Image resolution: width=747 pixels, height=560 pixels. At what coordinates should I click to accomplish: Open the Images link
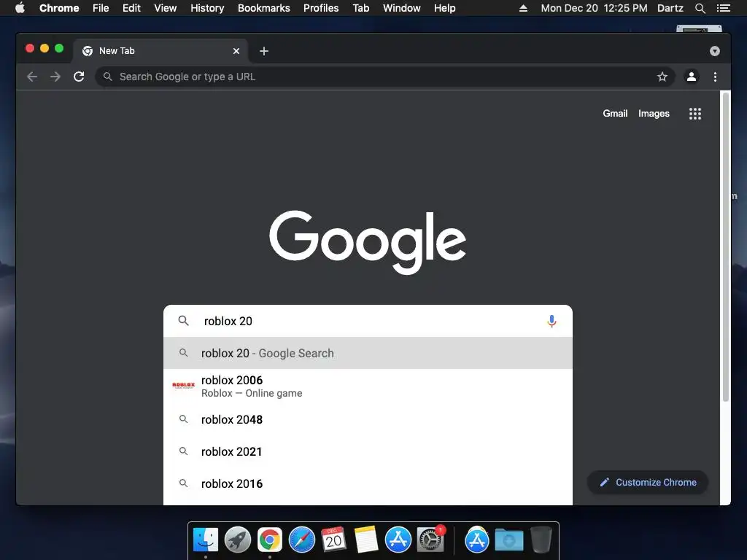coord(654,113)
